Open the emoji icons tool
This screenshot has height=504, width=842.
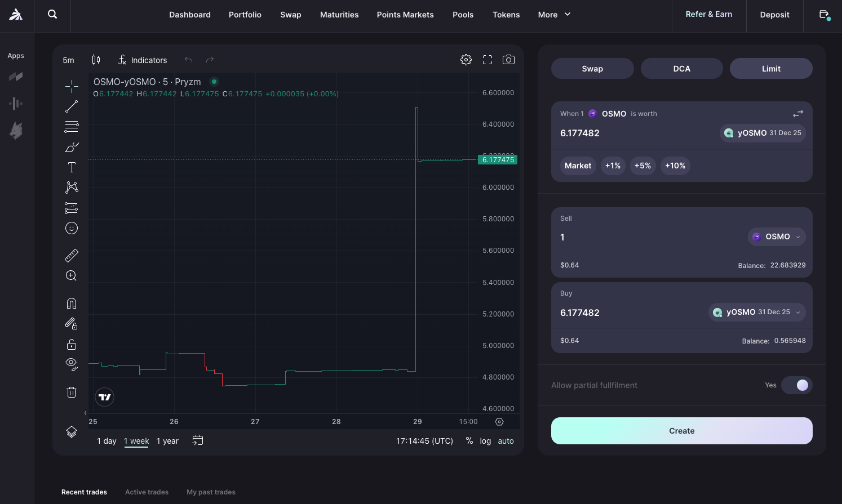click(72, 228)
